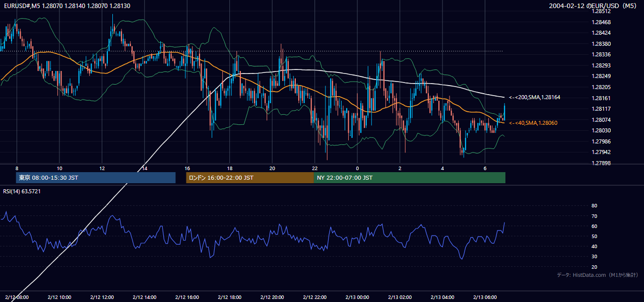
Task: Click hour tick 0 under price chart
Action: point(357,168)
